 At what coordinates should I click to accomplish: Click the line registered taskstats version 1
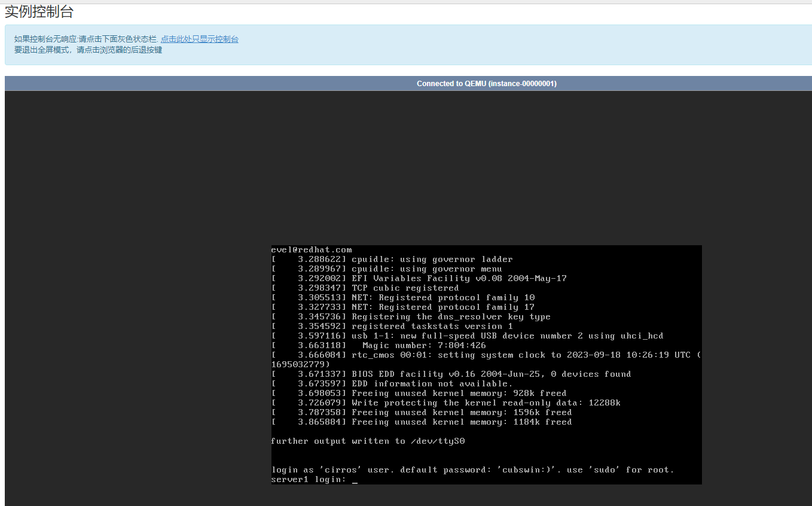tap(392, 327)
